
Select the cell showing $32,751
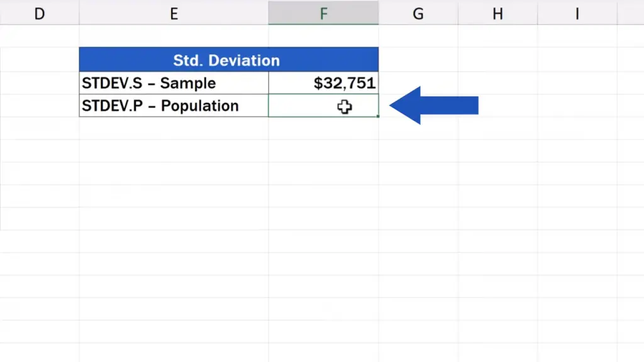click(x=323, y=83)
